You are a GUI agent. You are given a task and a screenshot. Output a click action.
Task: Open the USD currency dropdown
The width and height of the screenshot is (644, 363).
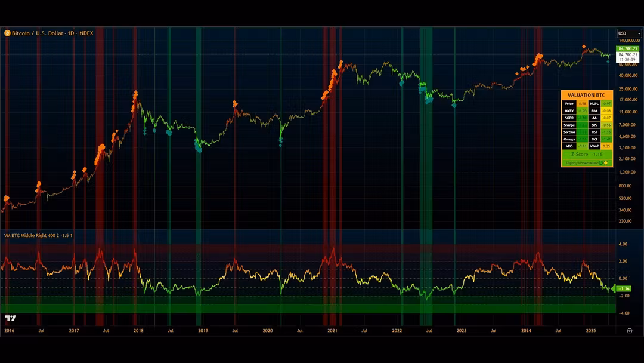coord(629,33)
